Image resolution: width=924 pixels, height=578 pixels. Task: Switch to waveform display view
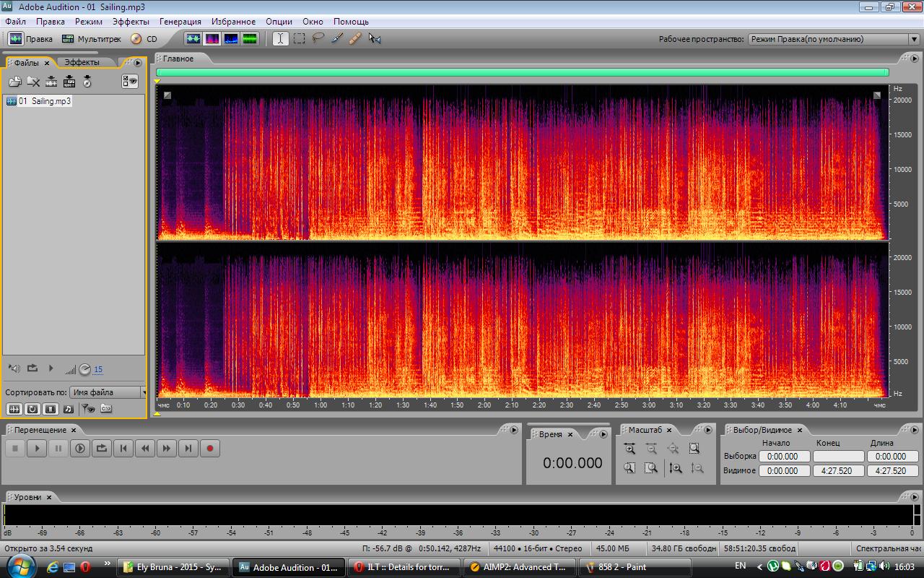point(193,39)
